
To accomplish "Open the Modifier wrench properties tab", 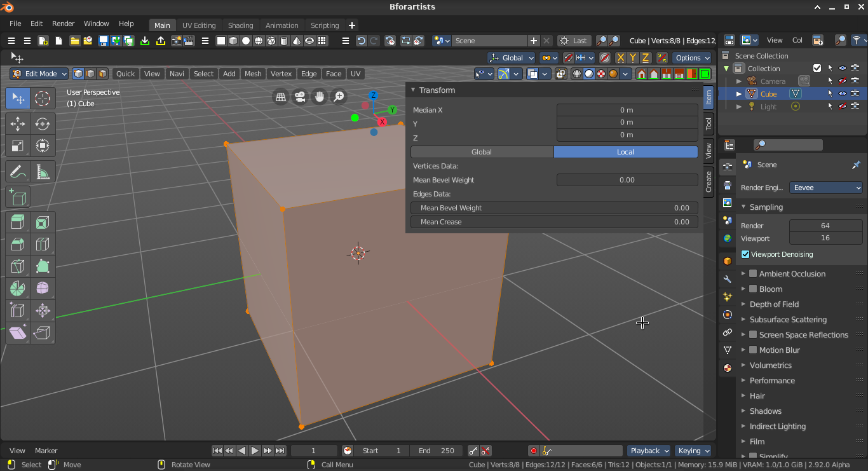I will (x=728, y=279).
